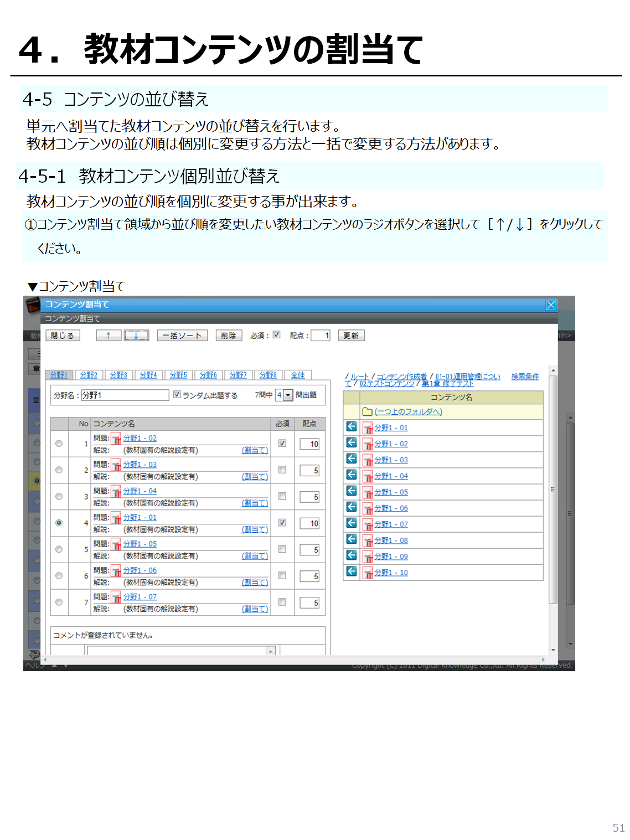This screenshot has height=840, width=630.
Task: Open the 問出題 question count dropdown
Action: 288,395
